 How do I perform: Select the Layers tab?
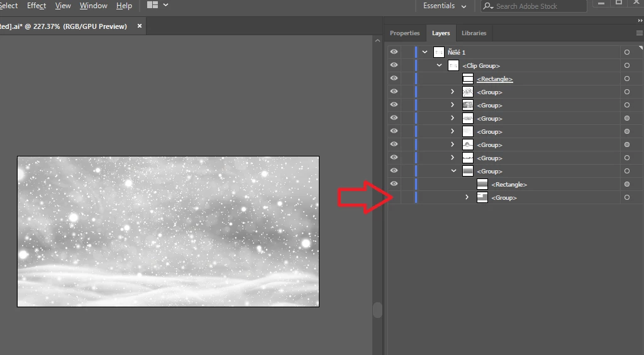[441, 33]
